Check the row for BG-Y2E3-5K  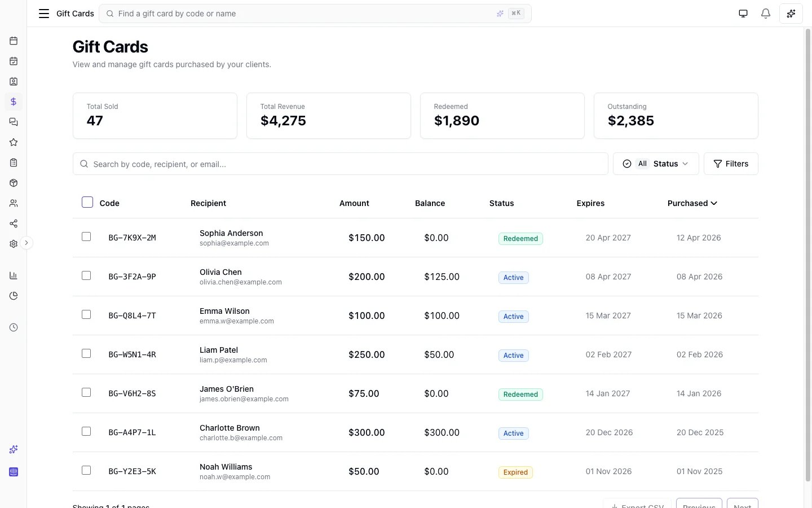click(86, 470)
